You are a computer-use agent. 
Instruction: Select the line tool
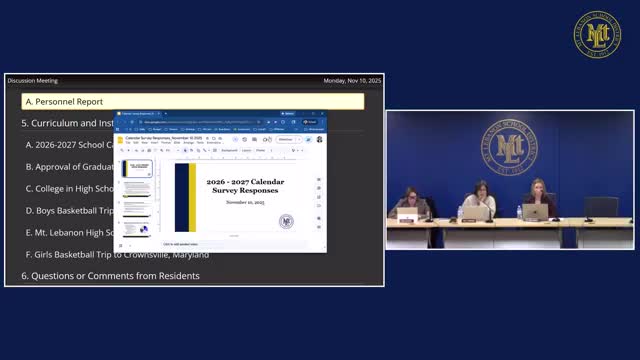tap(204, 150)
